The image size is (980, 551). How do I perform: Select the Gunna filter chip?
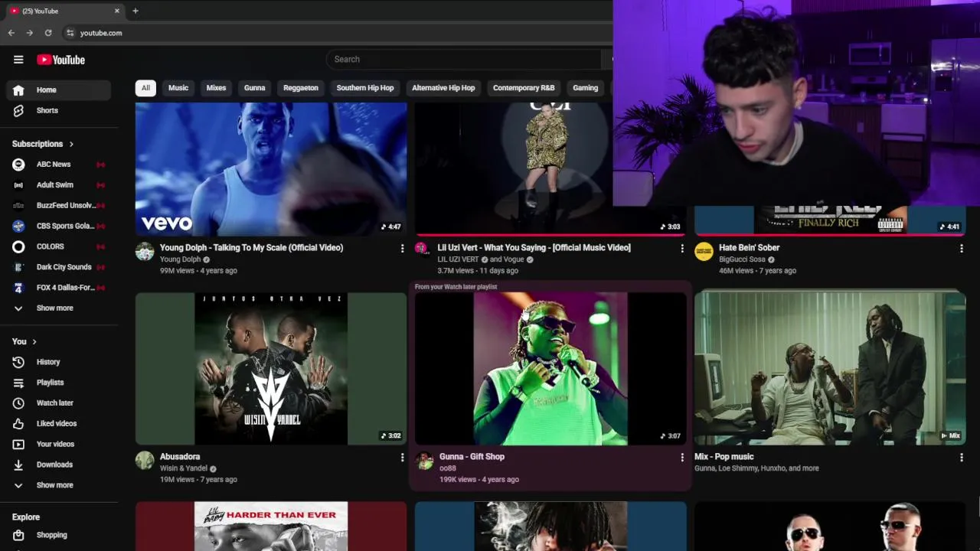(255, 88)
